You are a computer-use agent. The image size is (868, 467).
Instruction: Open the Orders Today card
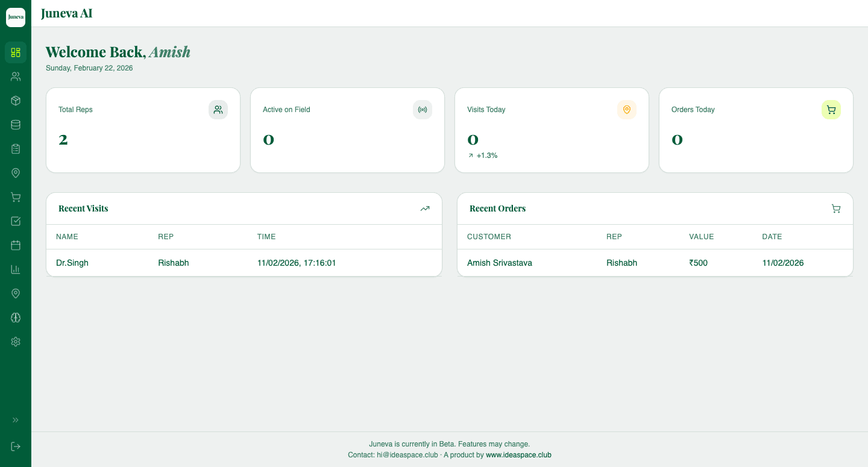(756, 130)
